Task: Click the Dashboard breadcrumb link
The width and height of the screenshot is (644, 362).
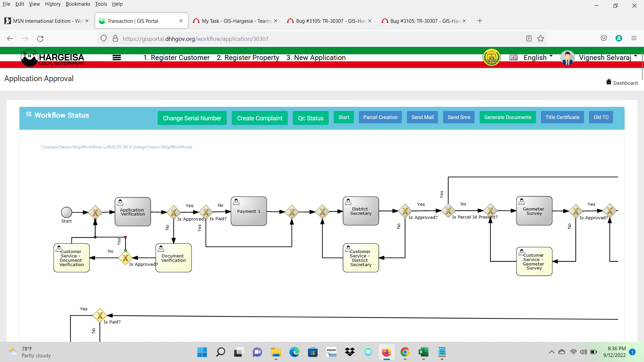Action: pos(625,83)
